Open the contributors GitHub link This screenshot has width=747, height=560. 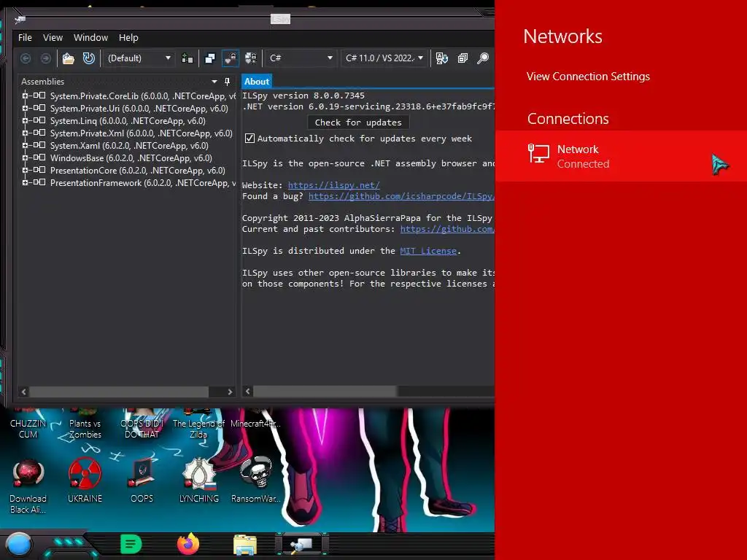447,229
